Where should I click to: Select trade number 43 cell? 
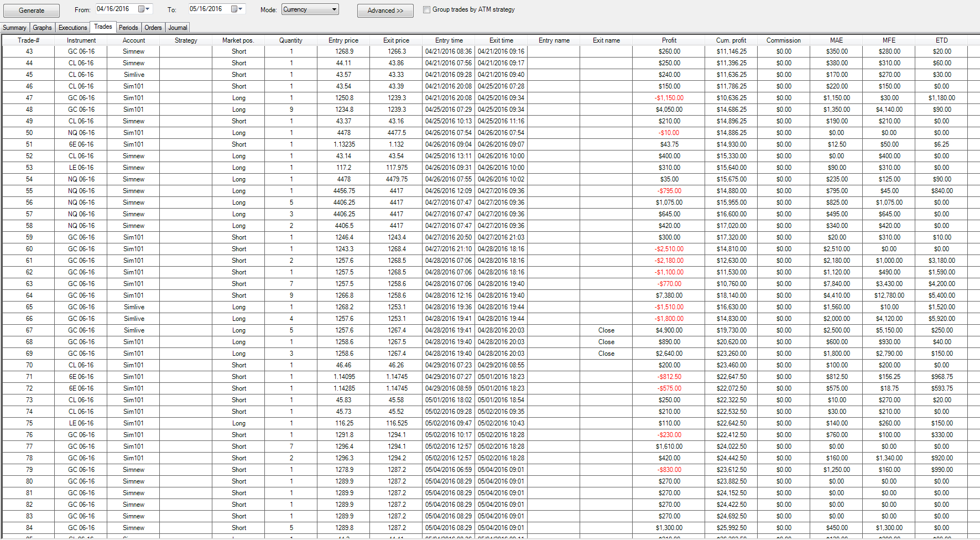coord(29,51)
